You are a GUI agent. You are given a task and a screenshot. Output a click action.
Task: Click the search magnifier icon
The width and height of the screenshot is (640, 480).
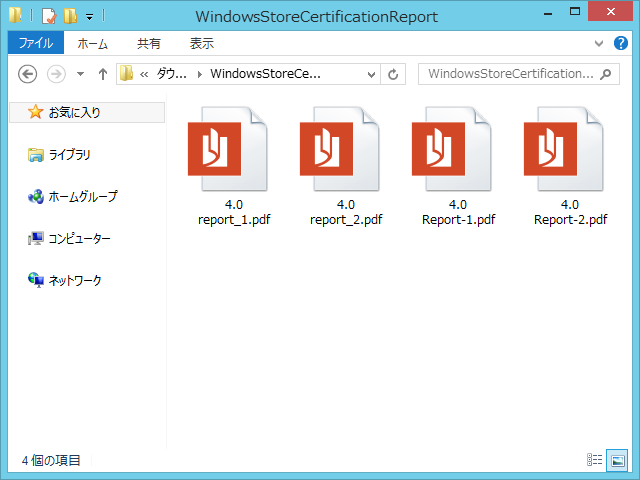(606, 74)
